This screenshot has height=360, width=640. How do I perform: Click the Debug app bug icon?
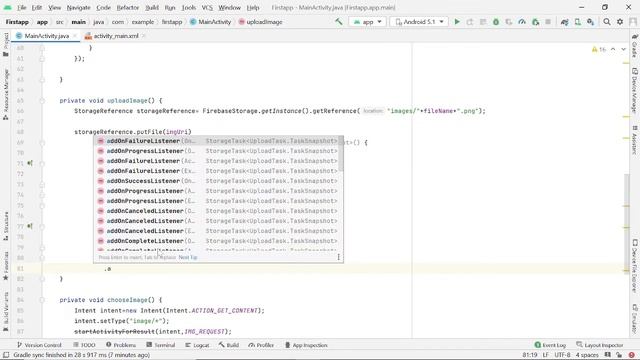click(496, 22)
